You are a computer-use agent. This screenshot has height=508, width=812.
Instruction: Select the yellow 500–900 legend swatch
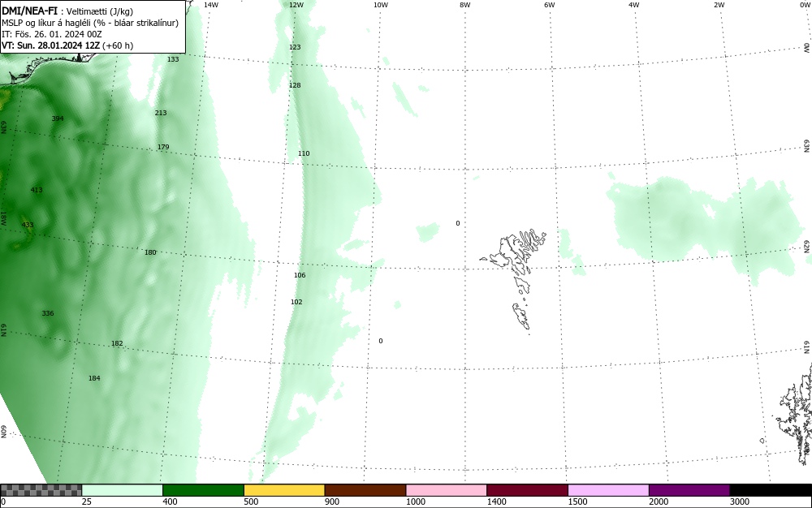284,490
